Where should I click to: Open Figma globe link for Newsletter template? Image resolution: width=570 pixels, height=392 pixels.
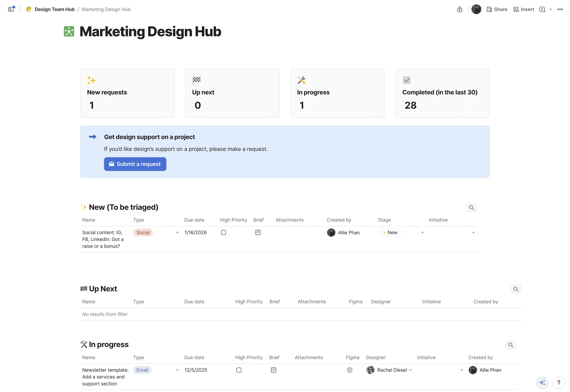pos(350,370)
